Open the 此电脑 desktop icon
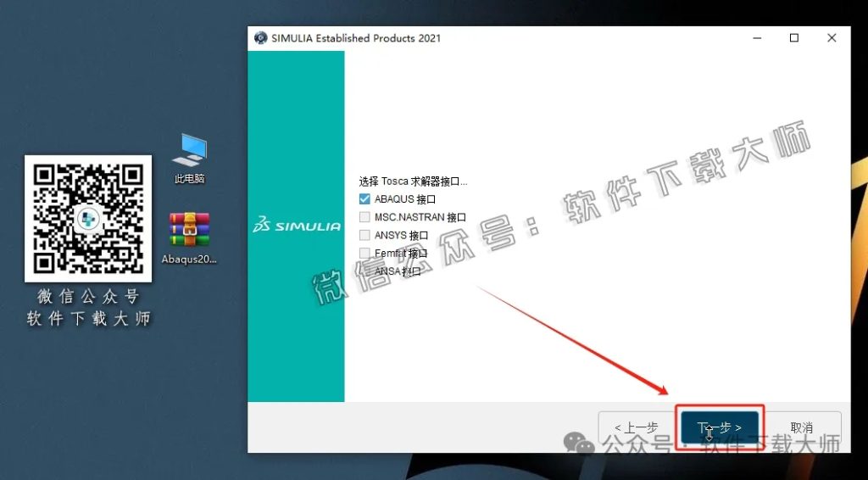The width and height of the screenshot is (868, 480). [190, 159]
